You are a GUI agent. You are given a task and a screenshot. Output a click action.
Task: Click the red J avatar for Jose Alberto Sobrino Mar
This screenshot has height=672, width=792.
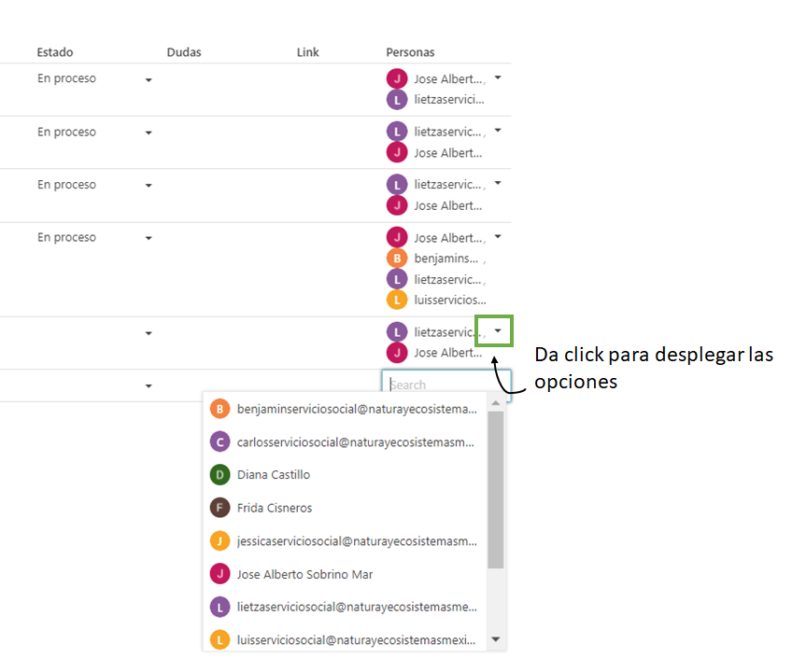(219, 574)
